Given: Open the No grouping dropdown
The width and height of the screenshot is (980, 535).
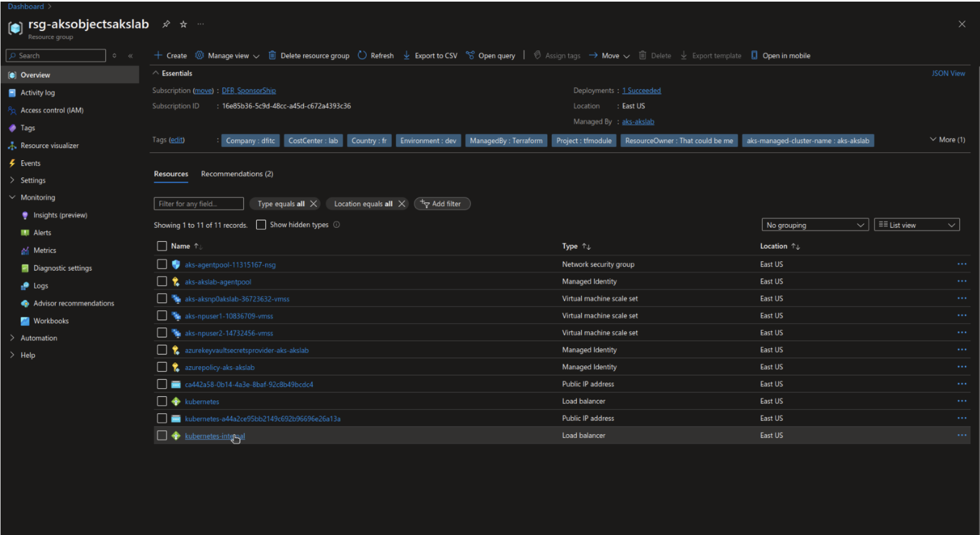Looking at the screenshot, I should pyautogui.click(x=814, y=225).
